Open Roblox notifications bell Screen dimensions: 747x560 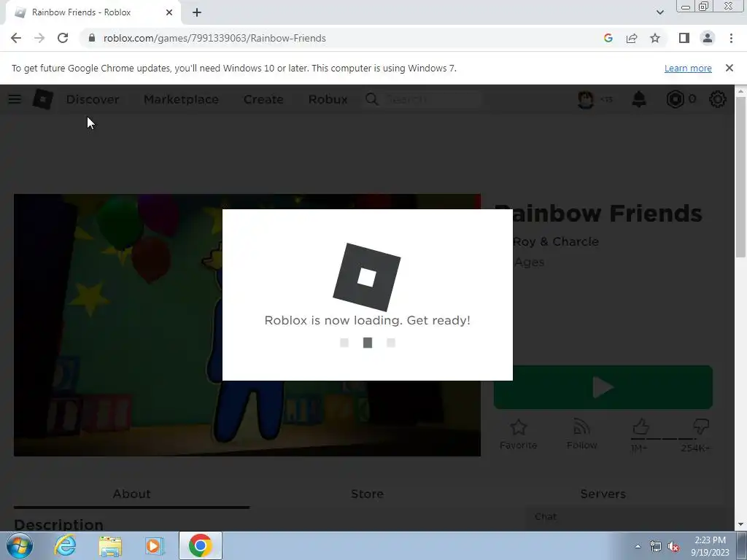point(639,99)
